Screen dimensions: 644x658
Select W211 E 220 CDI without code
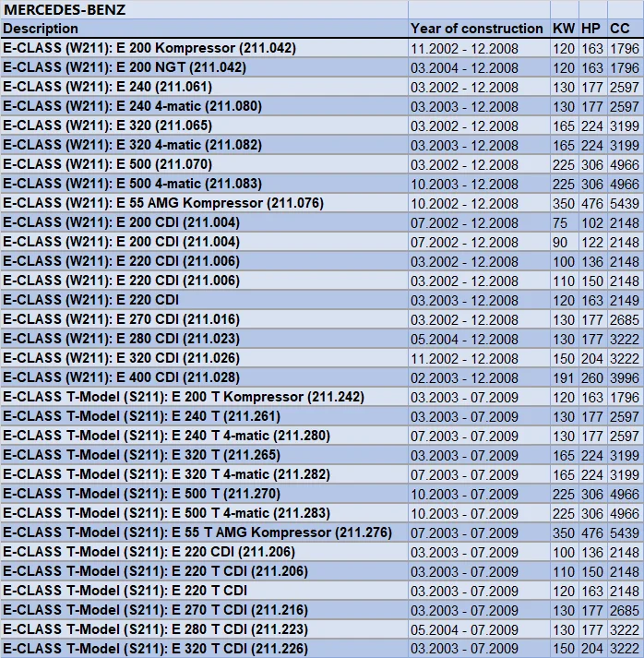(x=204, y=300)
